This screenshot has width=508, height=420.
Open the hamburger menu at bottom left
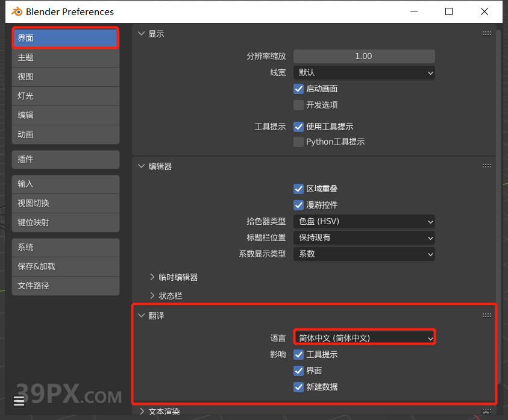[x=18, y=400]
